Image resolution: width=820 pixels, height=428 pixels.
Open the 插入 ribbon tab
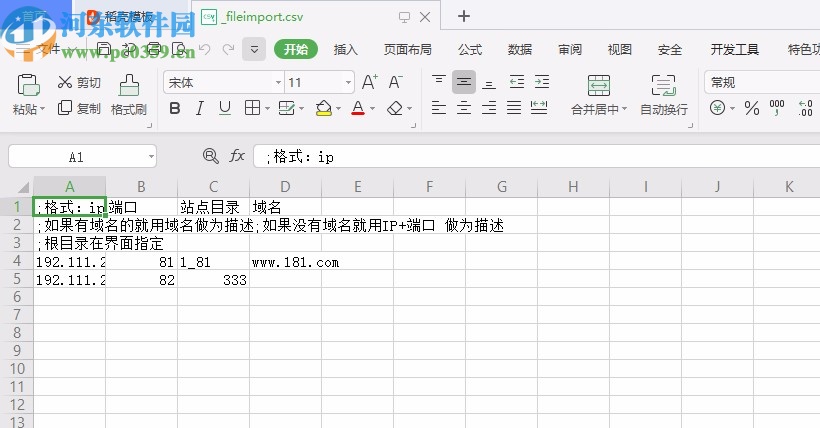coord(345,50)
